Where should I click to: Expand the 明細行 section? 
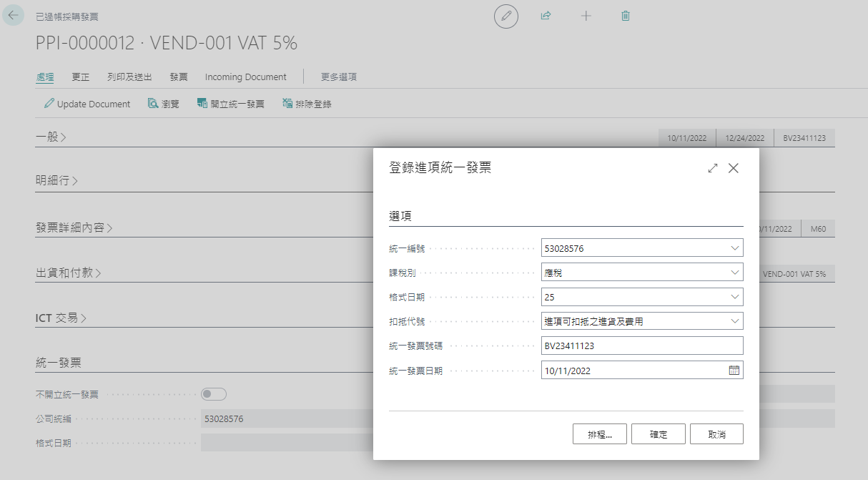[56, 181]
